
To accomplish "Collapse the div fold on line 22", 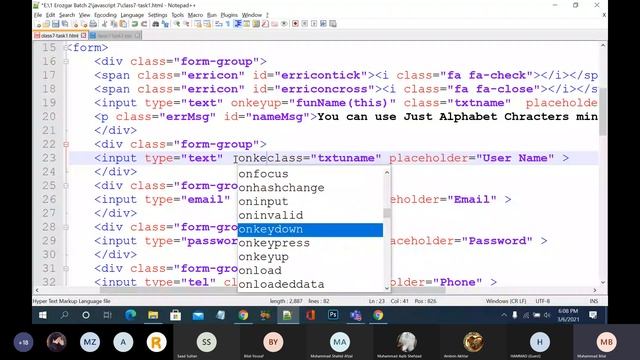I will (66, 144).
